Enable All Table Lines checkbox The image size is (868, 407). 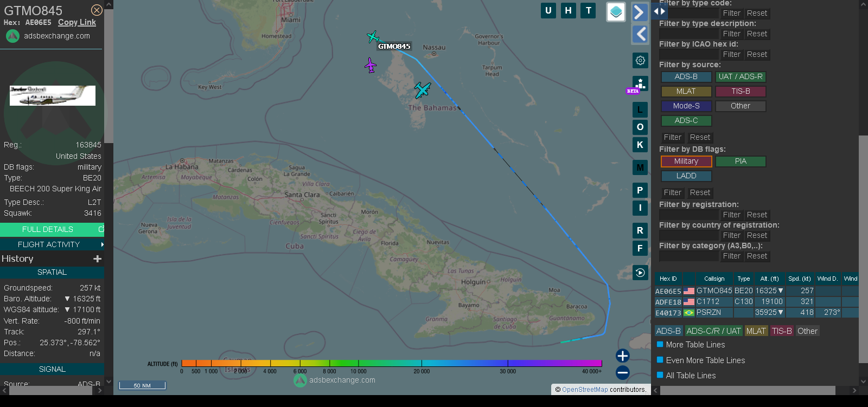pyautogui.click(x=660, y=375)
